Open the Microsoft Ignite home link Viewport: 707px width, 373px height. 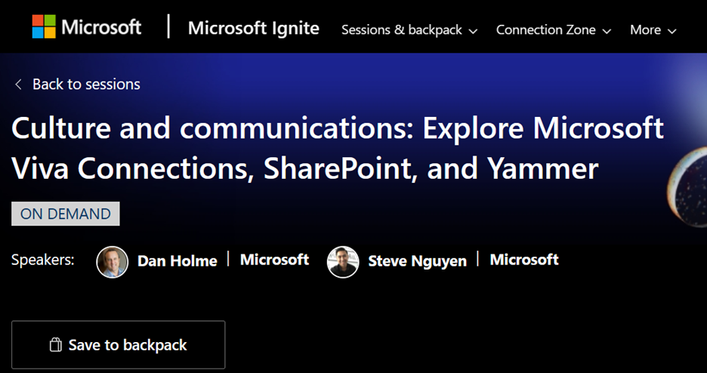[253, 28]
